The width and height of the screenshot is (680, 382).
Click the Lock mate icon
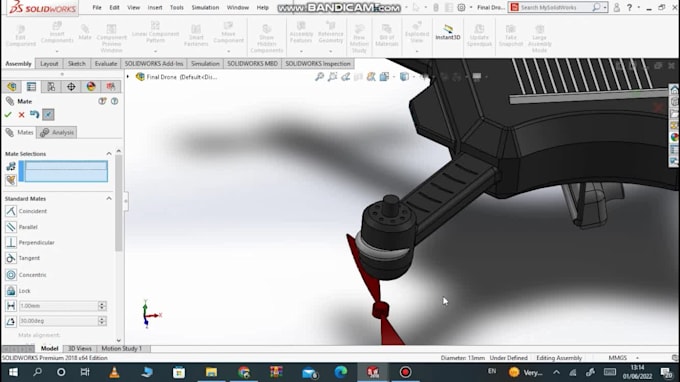pyautogui.click(x=11, y=291)
